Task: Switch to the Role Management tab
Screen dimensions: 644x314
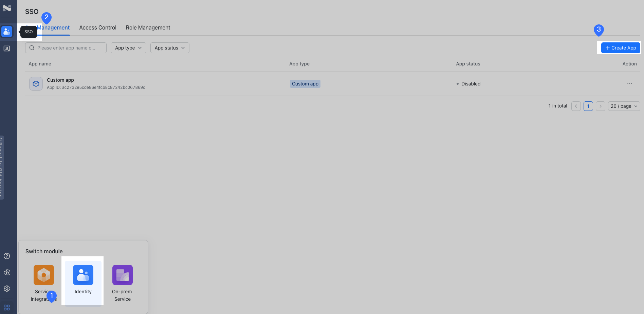Action: (x=148, y=28)
